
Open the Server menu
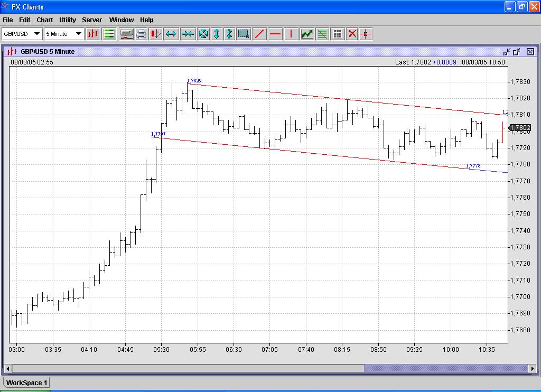[x=92, y=20]
